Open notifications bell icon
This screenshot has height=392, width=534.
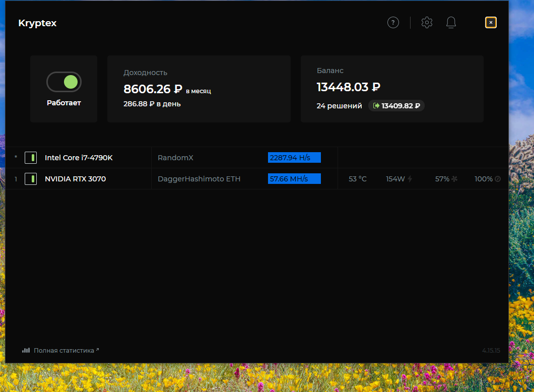tap(451, 23)
